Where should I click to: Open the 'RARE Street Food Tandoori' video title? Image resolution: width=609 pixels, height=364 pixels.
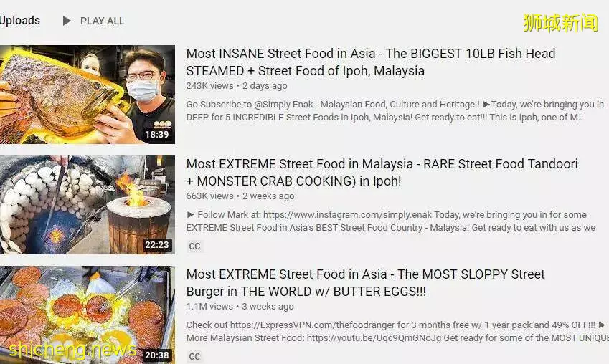pyautogui.click(x=382, y=172)
